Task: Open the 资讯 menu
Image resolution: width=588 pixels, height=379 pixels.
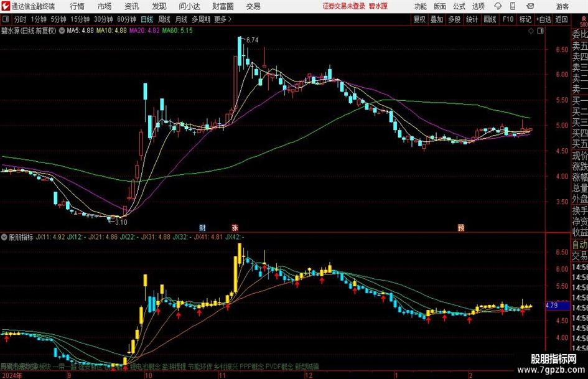Action: (132, 6)
